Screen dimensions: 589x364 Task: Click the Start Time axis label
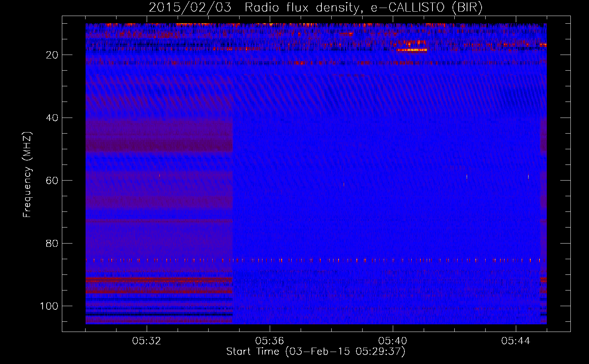pyautogui.click(x=316, y=352)
